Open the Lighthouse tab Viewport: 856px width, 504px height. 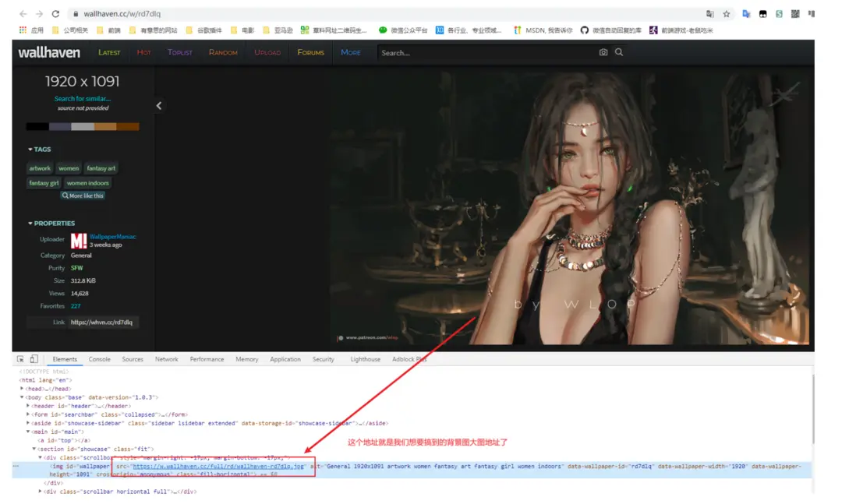click(x=365, y=359)
